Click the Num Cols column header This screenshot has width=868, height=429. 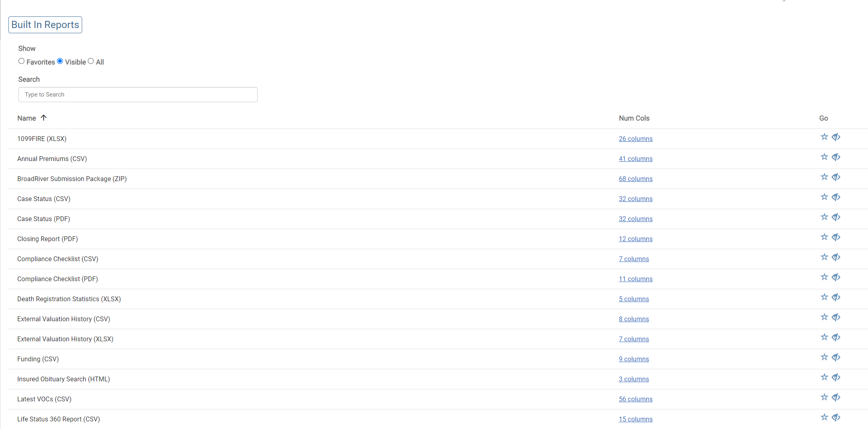pos(634,118)
